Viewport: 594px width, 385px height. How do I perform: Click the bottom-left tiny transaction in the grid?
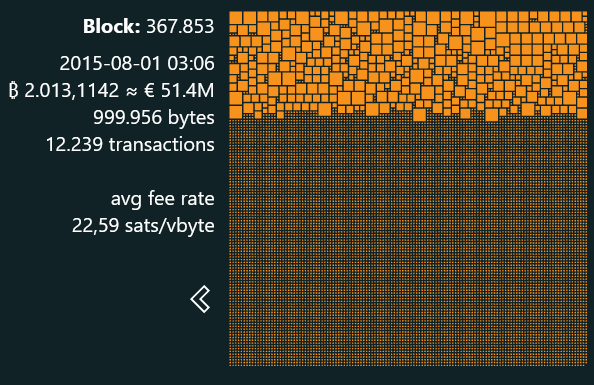click(231, 364)
